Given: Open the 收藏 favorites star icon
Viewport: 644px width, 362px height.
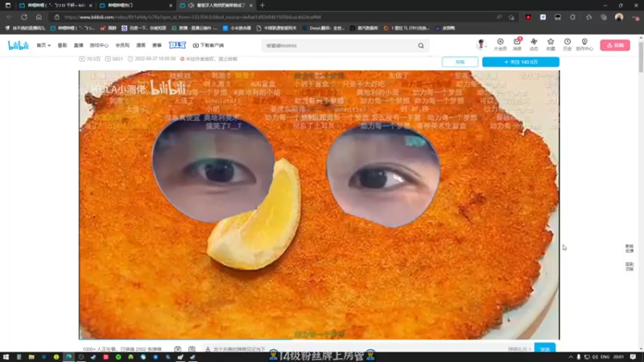Looking at the screenshot, I should click(x=551, y=44).
